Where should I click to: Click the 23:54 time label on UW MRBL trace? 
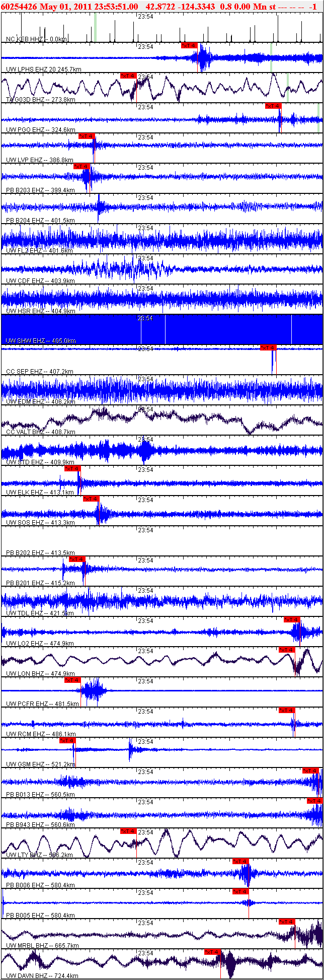click(145, 923)
